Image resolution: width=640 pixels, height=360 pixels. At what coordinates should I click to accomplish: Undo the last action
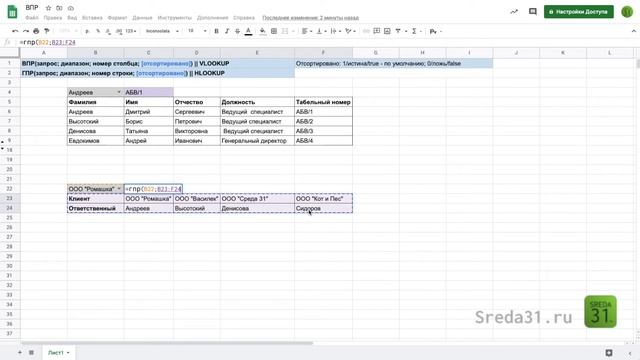[x=15, y=31]
